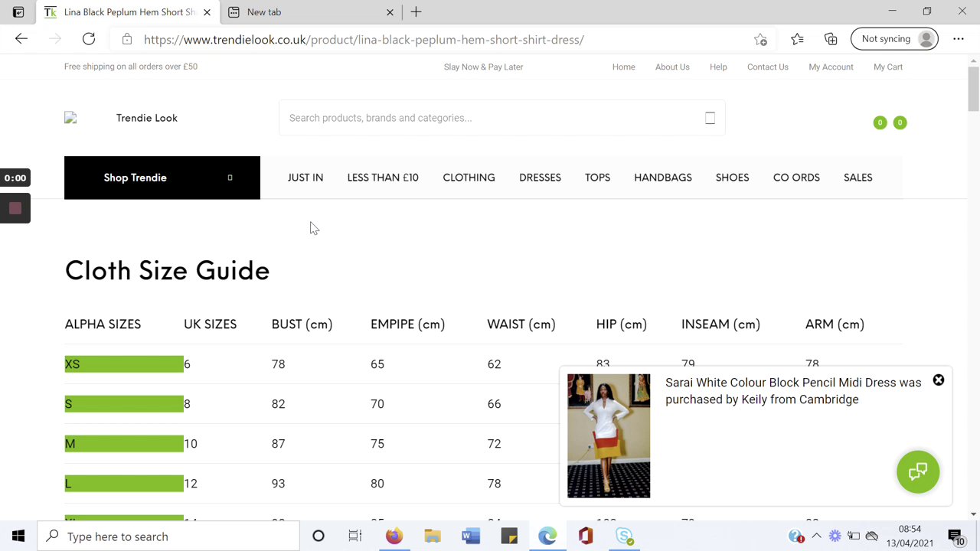
Task: Open the Collections icon in toolbar
Action: tap(831, 39)
